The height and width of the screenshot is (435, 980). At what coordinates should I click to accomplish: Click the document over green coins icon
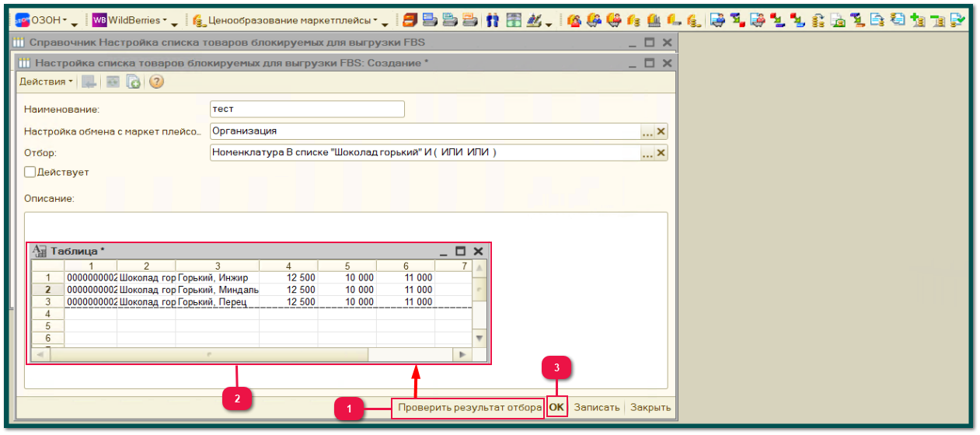836,20
